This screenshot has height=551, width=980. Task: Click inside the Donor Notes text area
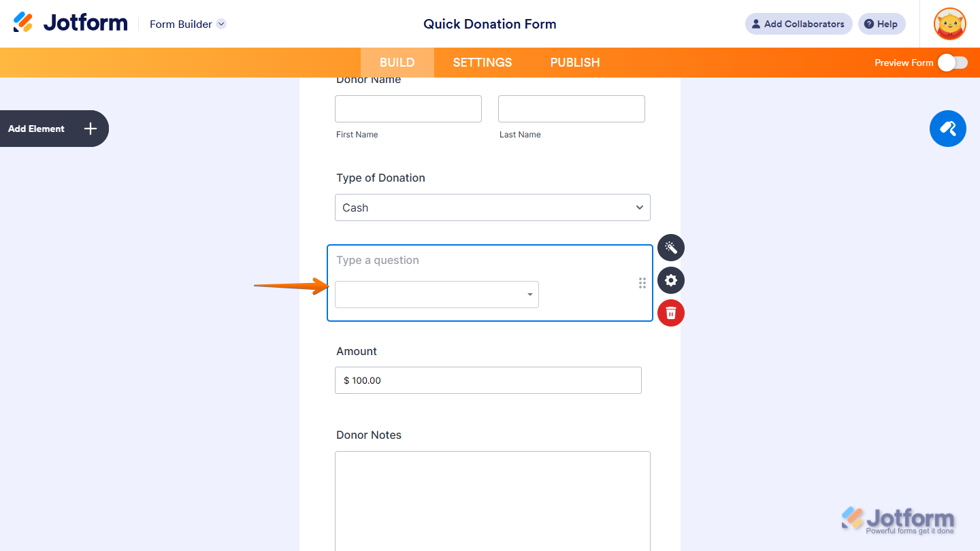492,497
